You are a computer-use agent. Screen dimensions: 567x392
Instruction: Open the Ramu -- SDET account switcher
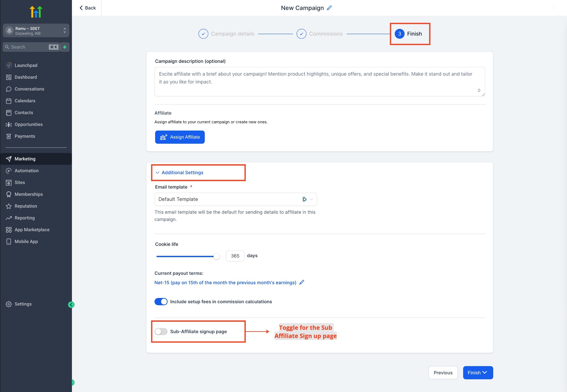36,31
